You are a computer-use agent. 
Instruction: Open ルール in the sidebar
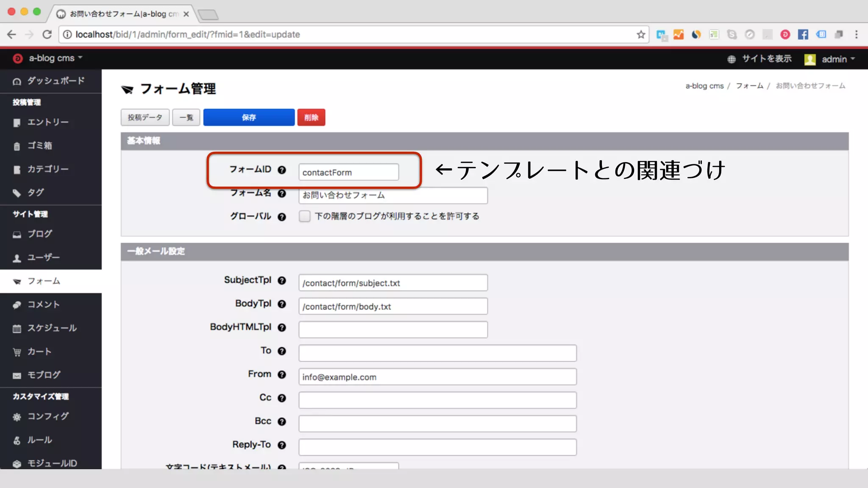point(51,440)
